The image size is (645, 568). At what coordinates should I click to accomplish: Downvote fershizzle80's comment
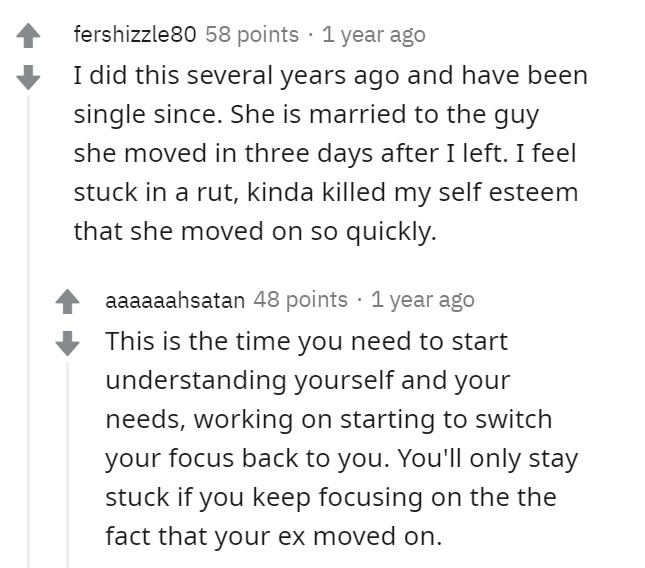click(28, 77)
